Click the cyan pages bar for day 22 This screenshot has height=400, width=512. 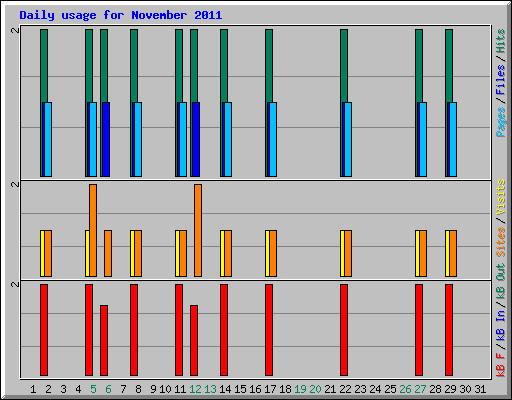pos(348,139)
